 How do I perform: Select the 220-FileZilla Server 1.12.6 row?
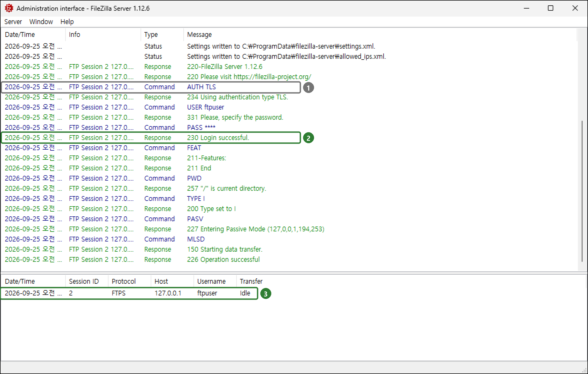pos(289,67)
